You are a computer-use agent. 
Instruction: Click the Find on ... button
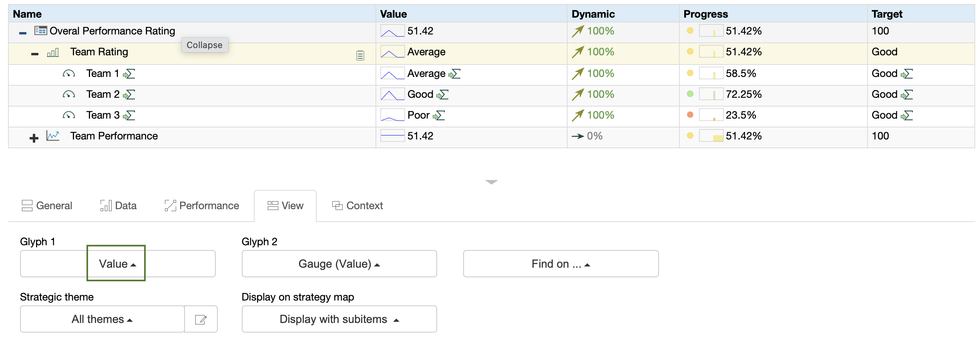coord(560,264)
